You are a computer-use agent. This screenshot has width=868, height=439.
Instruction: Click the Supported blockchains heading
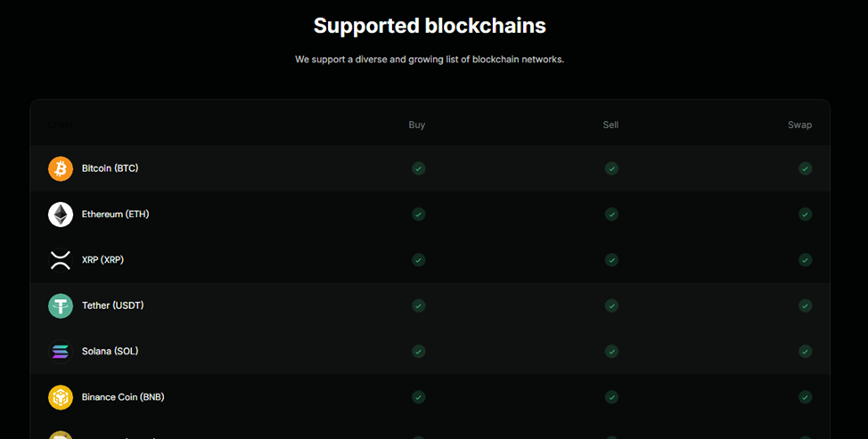[x=430, y=26]
